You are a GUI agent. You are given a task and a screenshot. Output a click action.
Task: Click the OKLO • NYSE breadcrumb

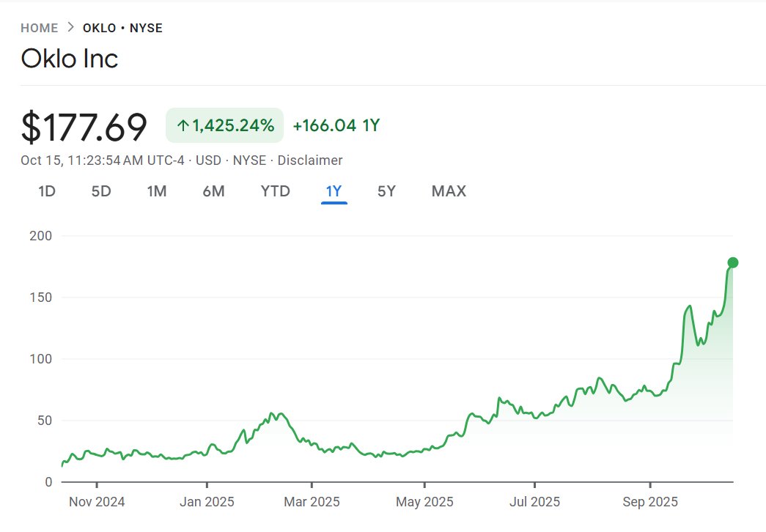(122, 28)
